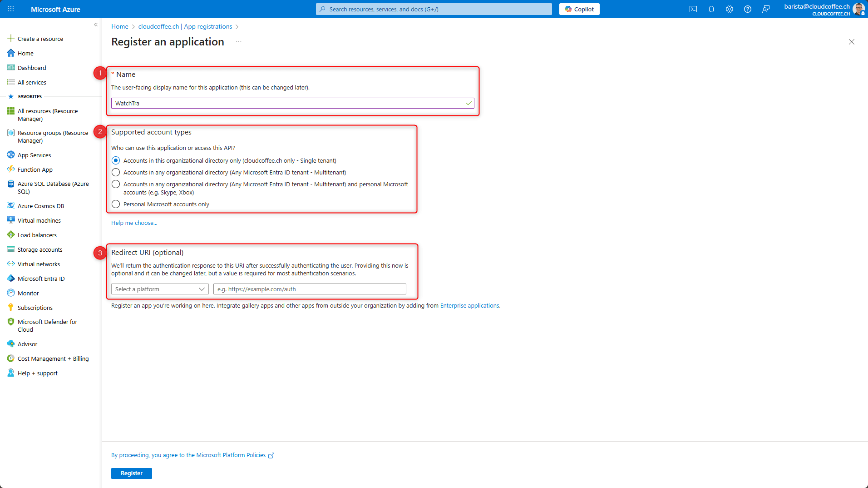This screenshot has width=868, height=488.
Task: Open the ellipsis menu beside page title
Action: pyautogui.click(x=239, y=42)
